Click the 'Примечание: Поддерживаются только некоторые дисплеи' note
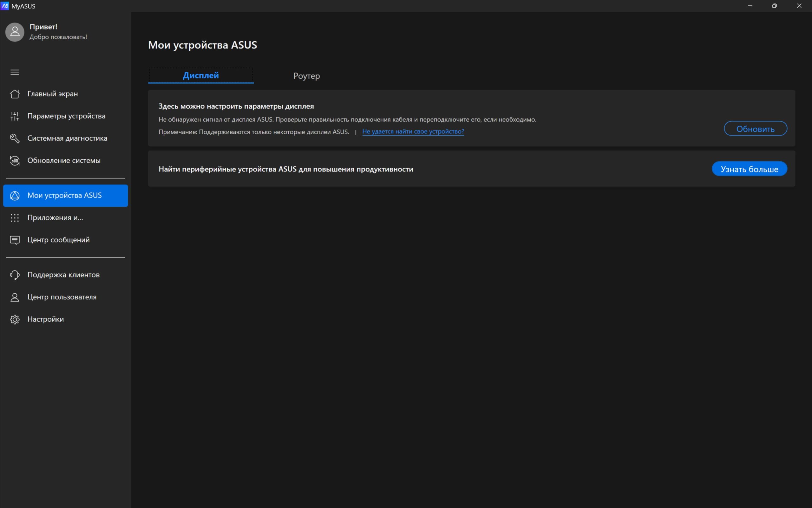Screen dimensions: 812x508 pyautogui.click(x=254, y=132)
